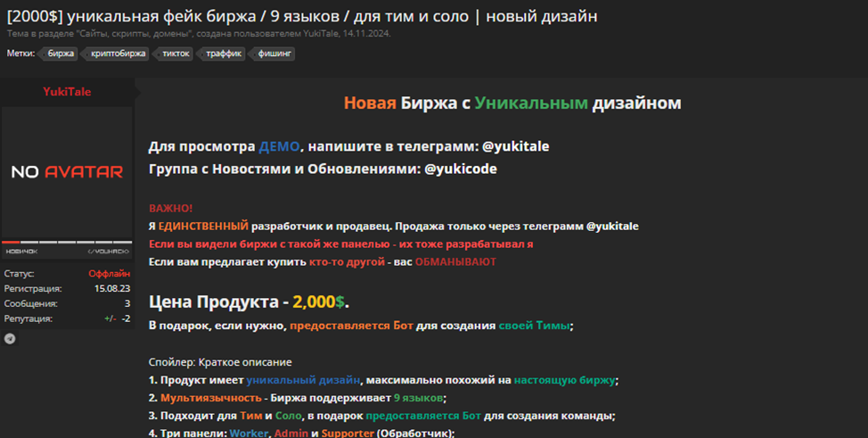Click the «Worker» panel name

coord(250,433)
